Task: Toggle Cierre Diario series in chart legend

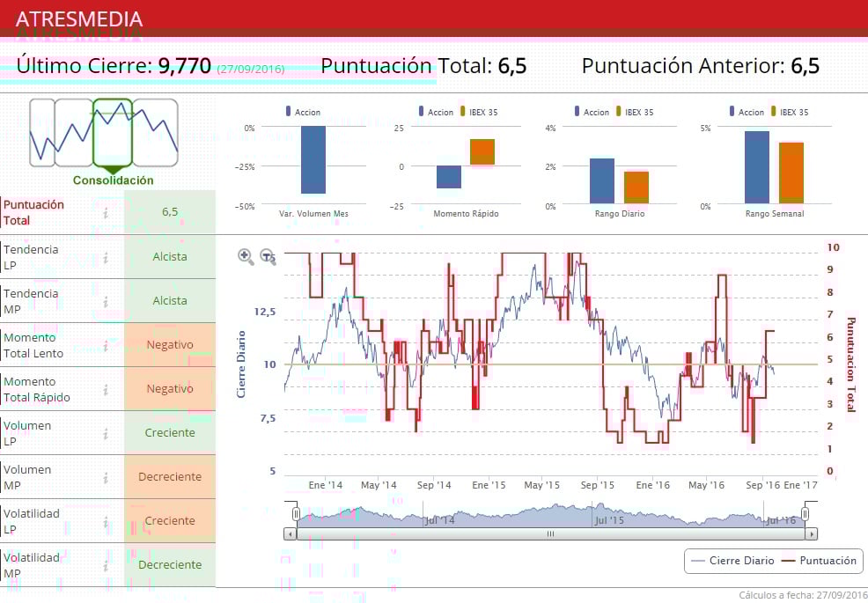Action: pos(732,561)
